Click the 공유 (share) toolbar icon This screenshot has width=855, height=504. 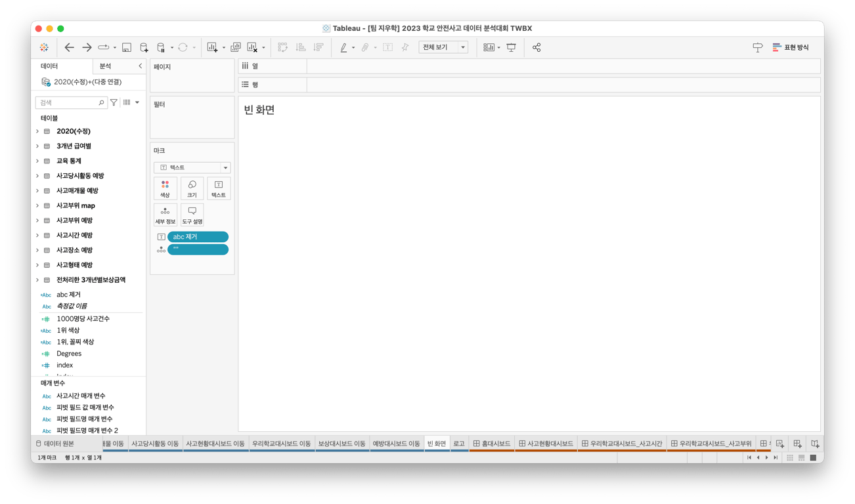pyautogui.click(x=537, y=47)
